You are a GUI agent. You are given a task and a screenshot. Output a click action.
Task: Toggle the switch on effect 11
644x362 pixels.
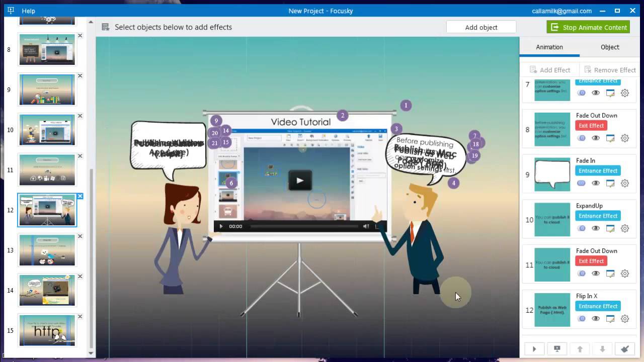pos(581,274)
